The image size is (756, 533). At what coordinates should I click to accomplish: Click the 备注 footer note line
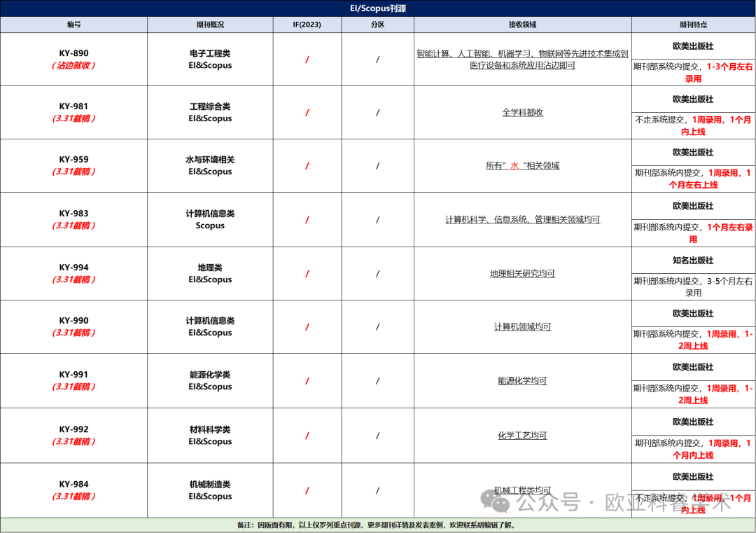tap(378, 525)
